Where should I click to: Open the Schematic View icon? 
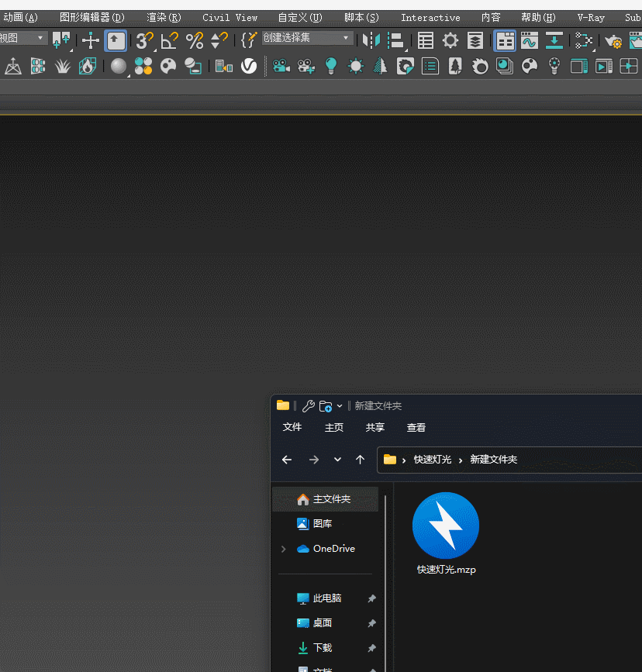pos(584,40)
